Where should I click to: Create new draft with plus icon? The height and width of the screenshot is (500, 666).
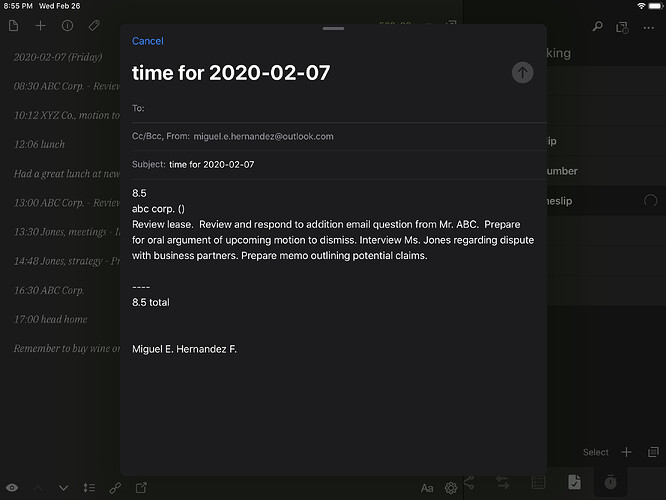click(40, 26)
